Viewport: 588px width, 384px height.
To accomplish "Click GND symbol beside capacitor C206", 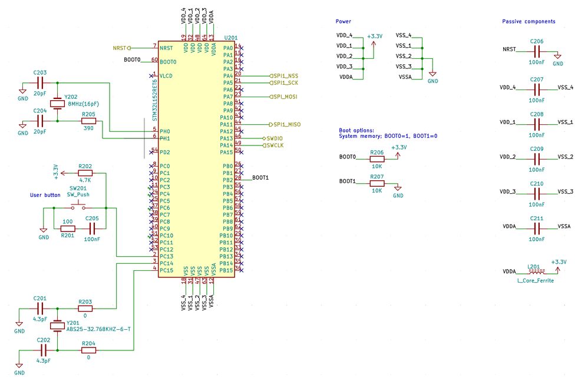I will click(x=557, y=57).
